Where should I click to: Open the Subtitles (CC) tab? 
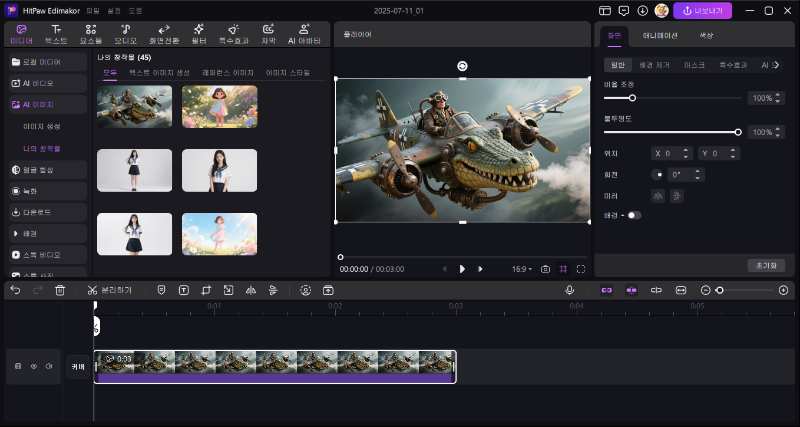pos(268,34)
